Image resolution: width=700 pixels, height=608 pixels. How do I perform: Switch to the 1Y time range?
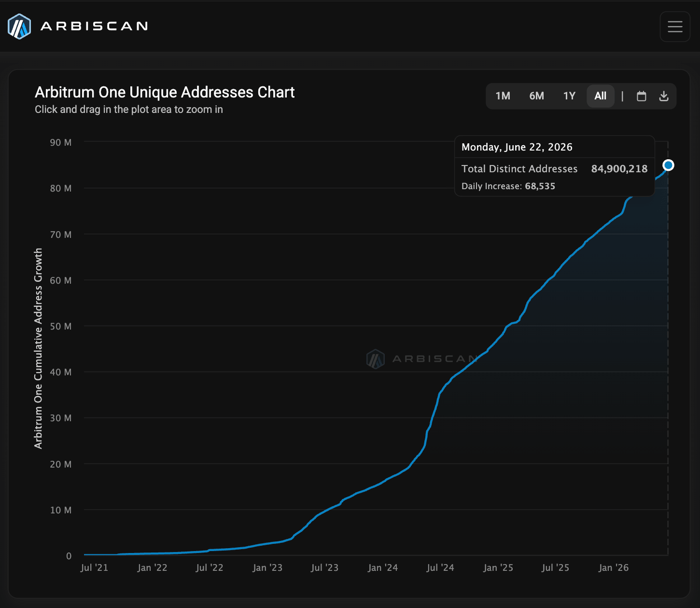569,96
